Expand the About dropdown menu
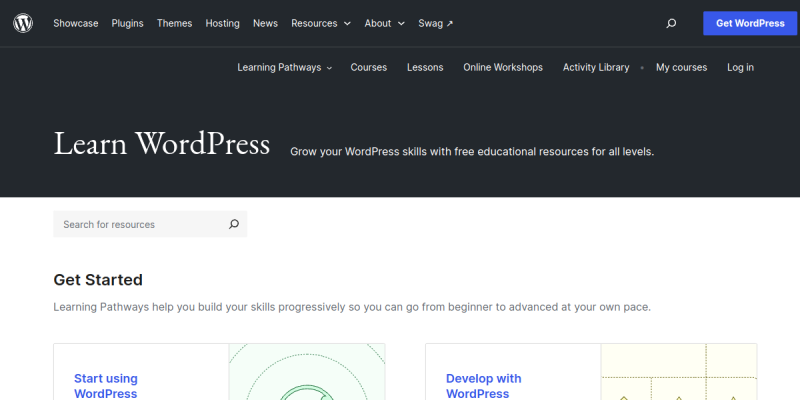 pyautogui.click(x=385, y=23)
